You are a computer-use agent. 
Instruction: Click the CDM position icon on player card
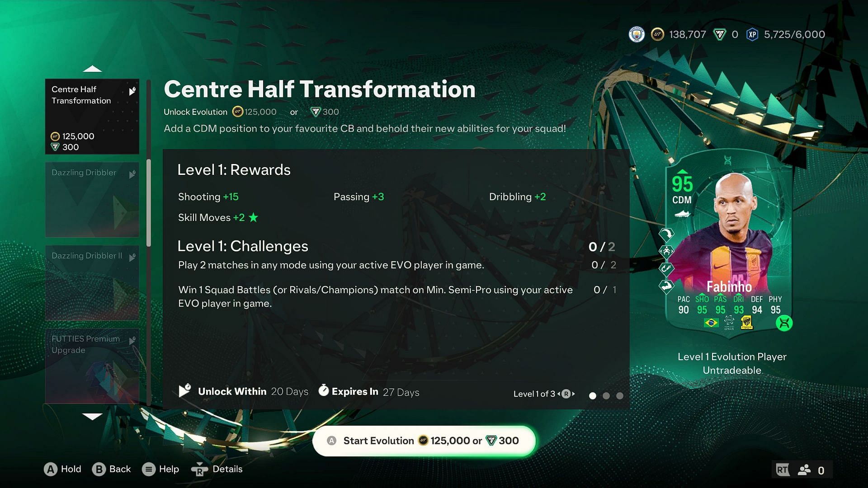[681, 200]
